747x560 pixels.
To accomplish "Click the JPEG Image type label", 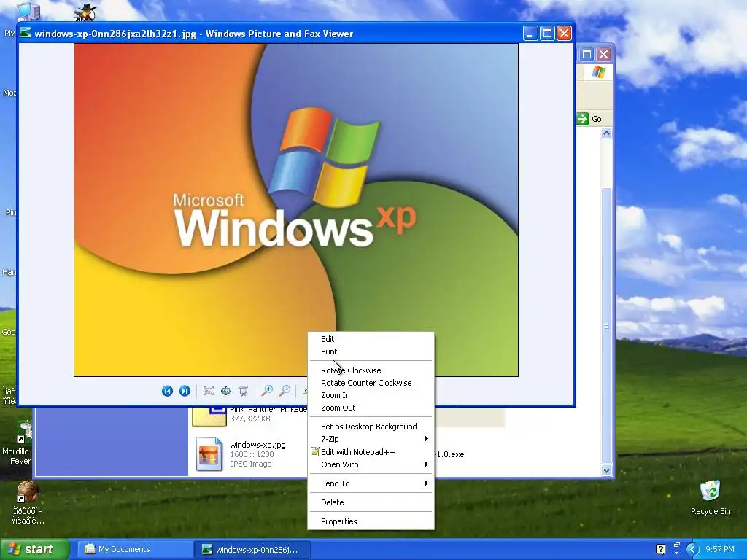I will point(251,464).
